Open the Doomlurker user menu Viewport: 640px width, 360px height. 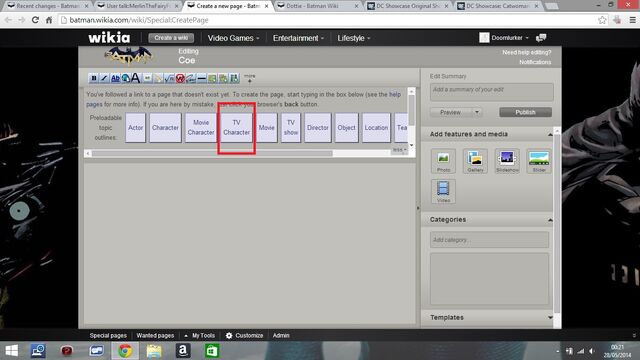[x=504, y=38]
